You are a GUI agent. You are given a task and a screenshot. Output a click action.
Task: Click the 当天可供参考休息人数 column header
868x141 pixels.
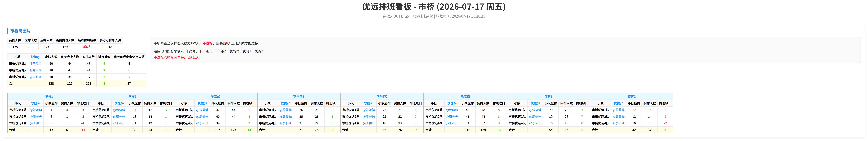pos(129,57)
